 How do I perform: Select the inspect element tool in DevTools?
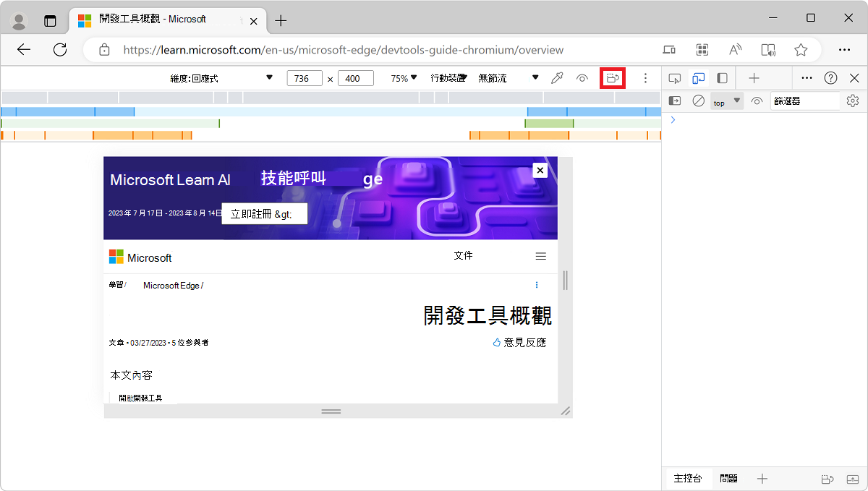675,77
